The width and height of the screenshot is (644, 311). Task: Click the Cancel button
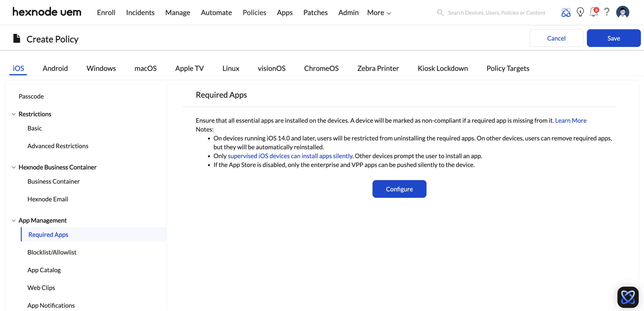(x=556, y=38)
